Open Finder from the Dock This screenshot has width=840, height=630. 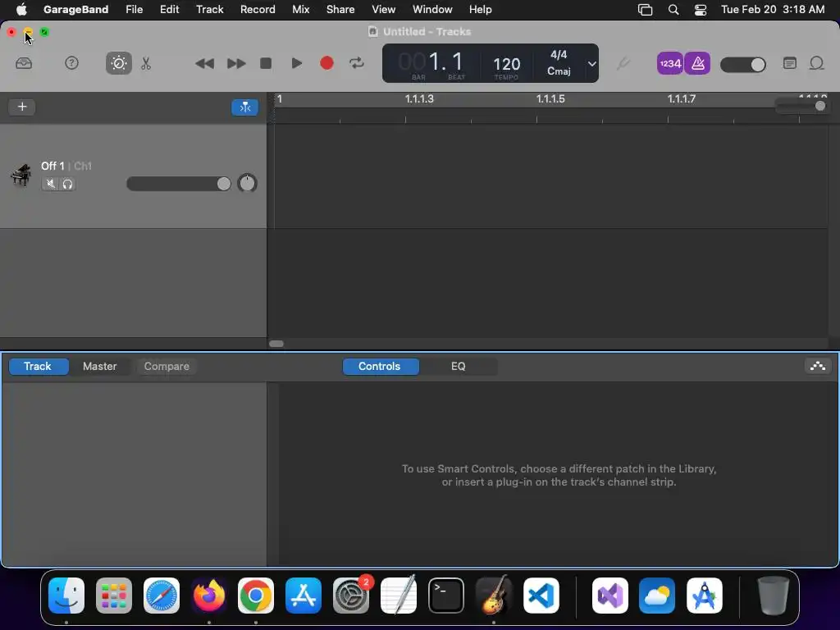[x=66, y=596]
